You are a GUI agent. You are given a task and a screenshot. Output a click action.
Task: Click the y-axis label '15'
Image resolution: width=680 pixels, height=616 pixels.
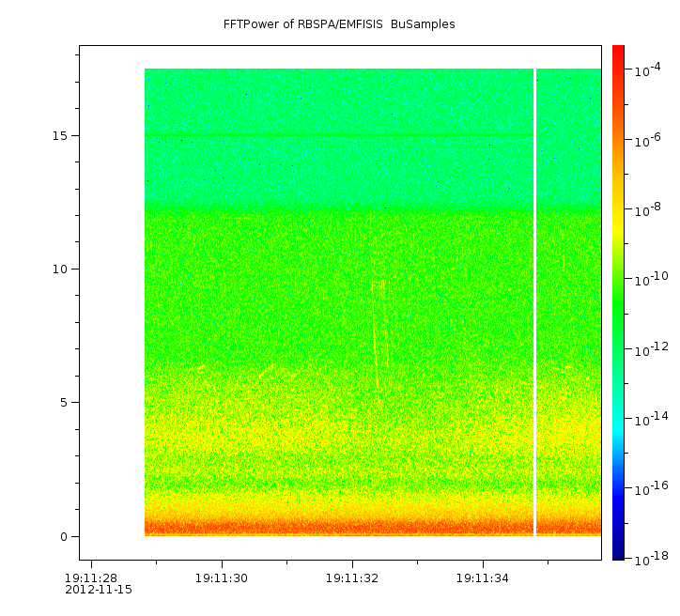[60, 135]
